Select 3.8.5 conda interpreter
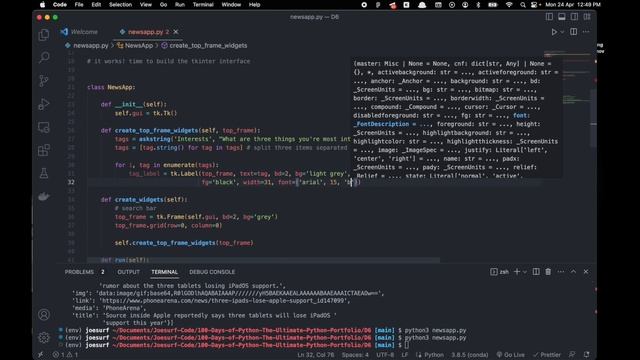 click(469, 355)
